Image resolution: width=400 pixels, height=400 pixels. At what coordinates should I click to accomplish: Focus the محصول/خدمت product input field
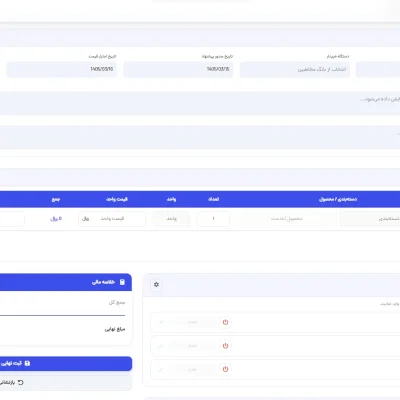(x=287, y=219)
